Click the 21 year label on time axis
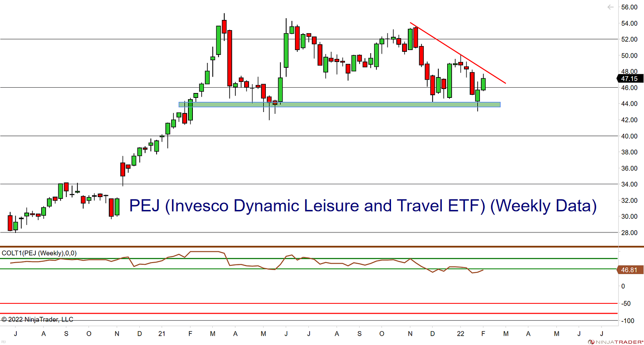The width and height of the screenshot is (644, 345). click(161, 333)
